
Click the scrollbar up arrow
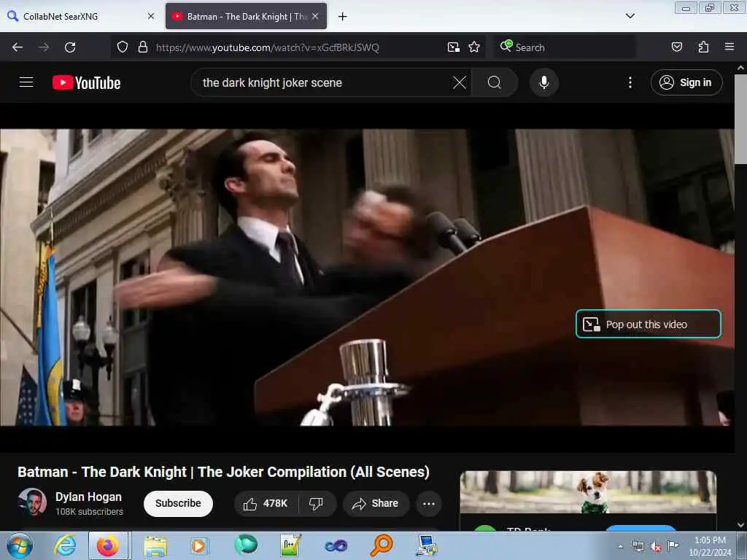click(740, 68)
